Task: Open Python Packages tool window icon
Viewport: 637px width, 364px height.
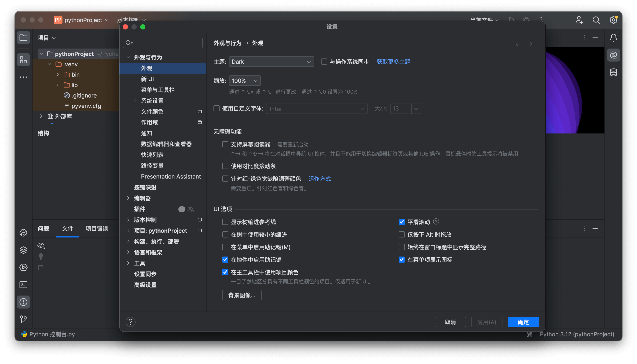Action: coord(23,232)
